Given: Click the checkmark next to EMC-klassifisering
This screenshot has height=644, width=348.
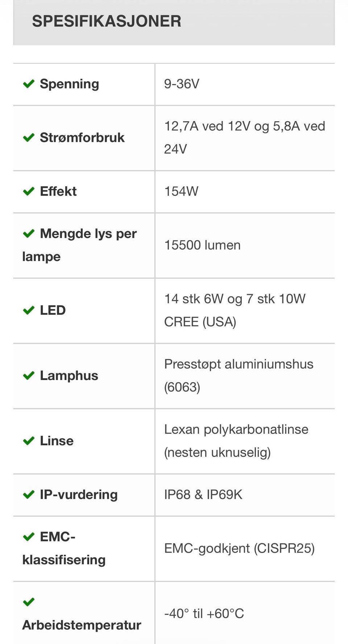Looking at the screenshot, I should coord(29,537).
